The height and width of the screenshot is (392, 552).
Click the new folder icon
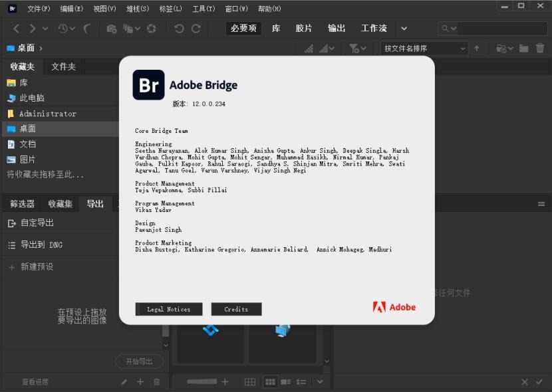point(523,49)
